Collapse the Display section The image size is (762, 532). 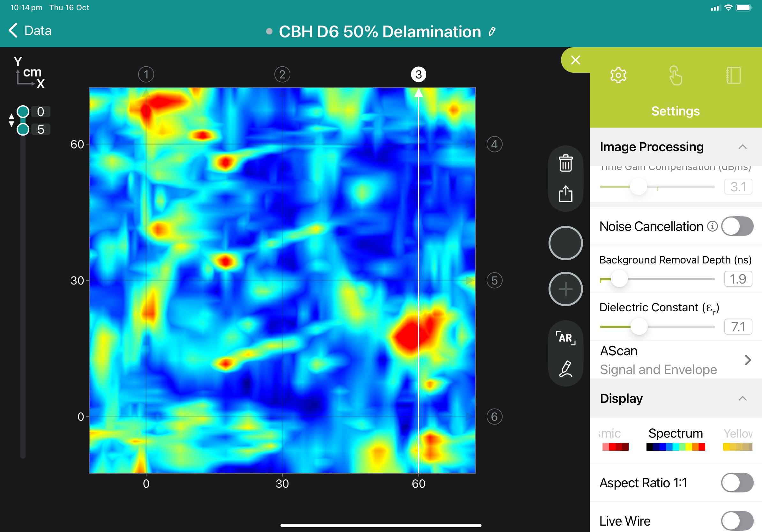click(742, 398)
